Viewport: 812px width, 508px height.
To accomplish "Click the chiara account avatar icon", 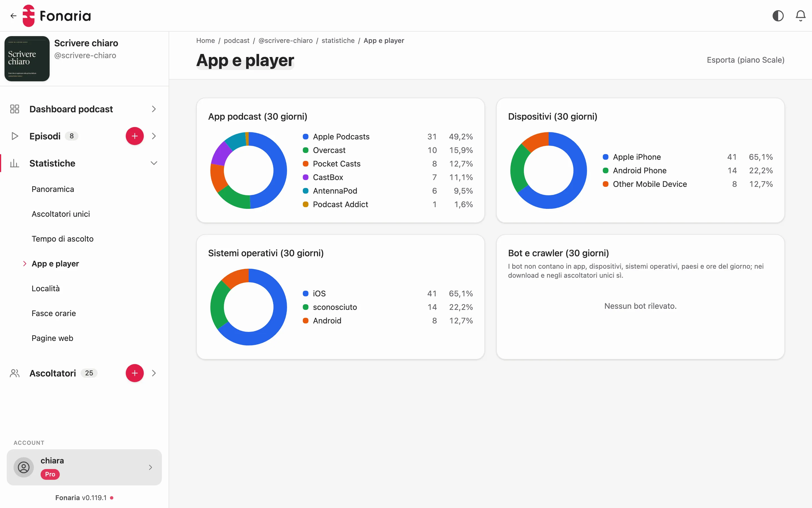I will click(x=23, y=467).
